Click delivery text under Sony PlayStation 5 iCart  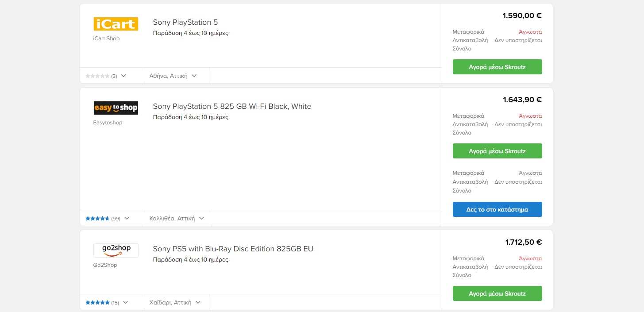pyautogui.click(x=190, y=33)
